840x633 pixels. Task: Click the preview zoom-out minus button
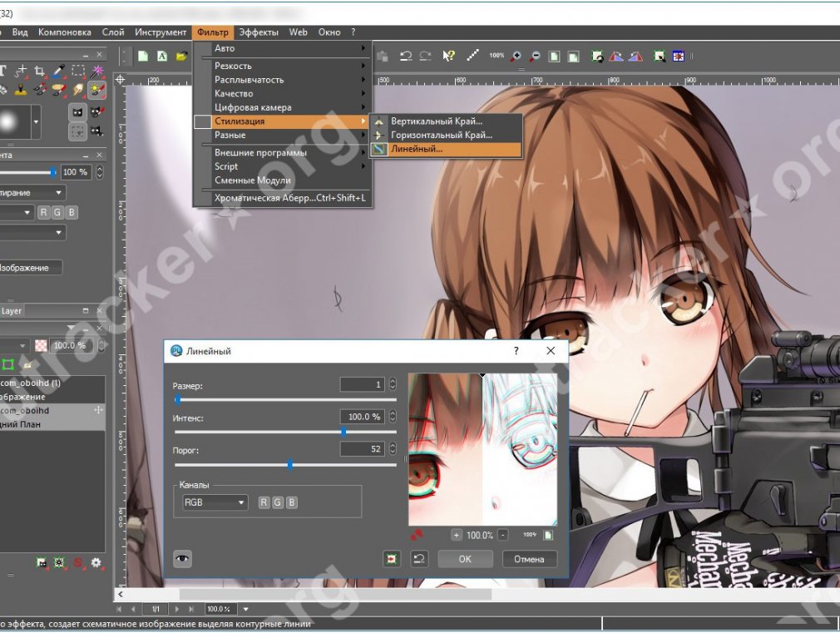click(503, 535)
